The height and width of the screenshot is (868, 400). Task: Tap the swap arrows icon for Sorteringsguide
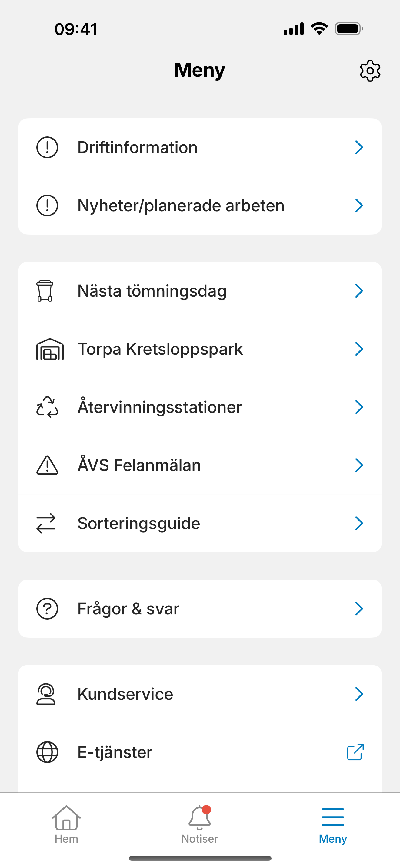pos(46,523)
